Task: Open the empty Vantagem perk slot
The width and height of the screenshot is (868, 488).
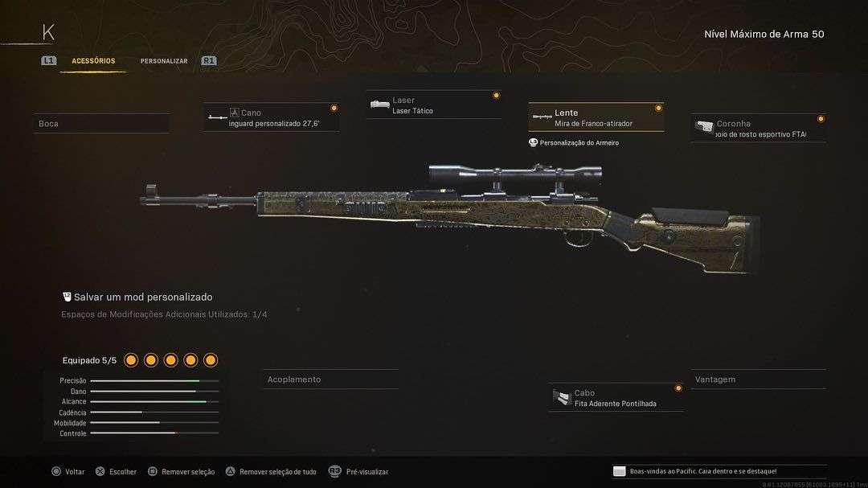Action: 758,379
